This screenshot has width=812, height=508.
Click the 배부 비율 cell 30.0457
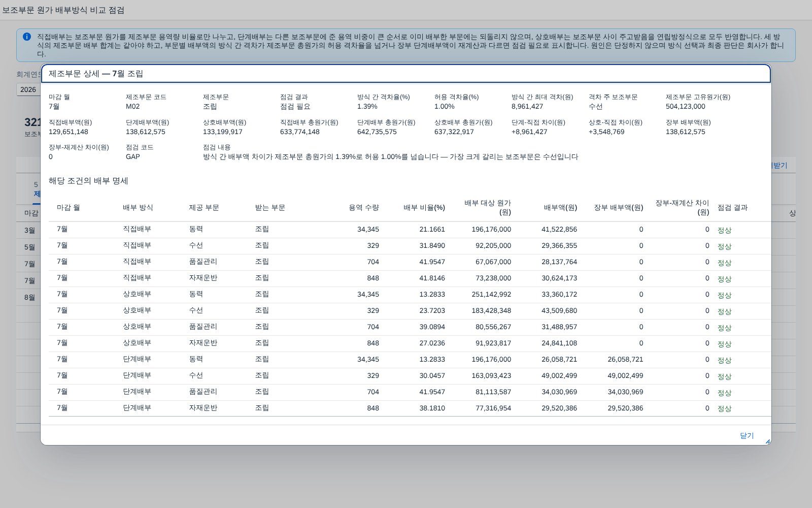pyautogui.click(x=432, y=376)
